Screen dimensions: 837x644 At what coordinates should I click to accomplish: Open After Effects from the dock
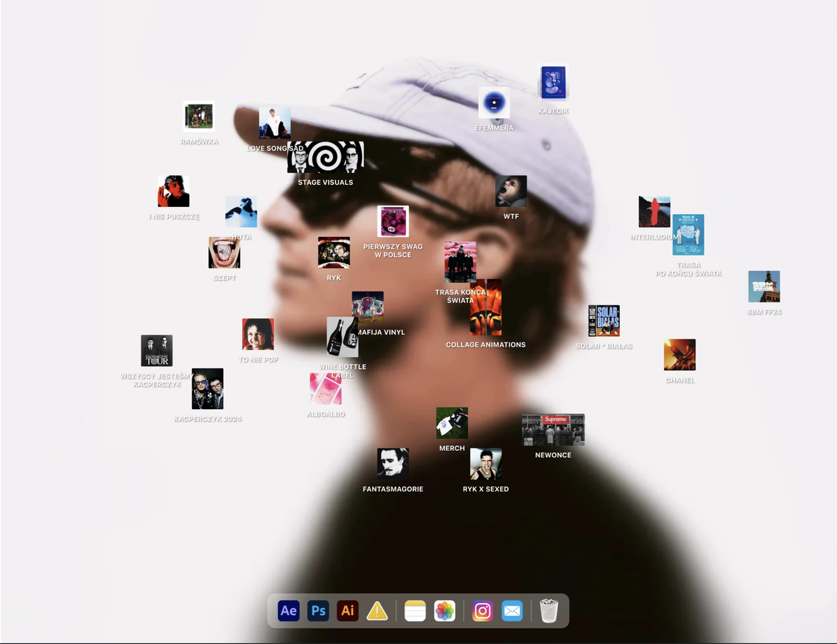(289, 611)
